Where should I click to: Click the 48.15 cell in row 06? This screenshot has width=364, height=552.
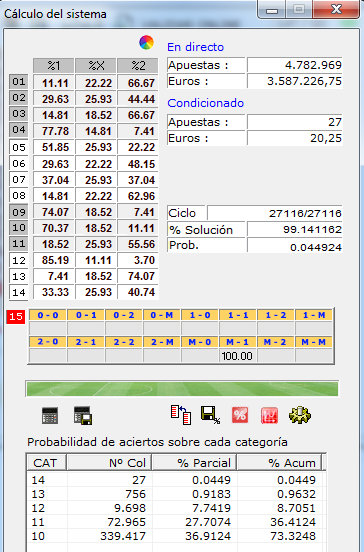138,164
